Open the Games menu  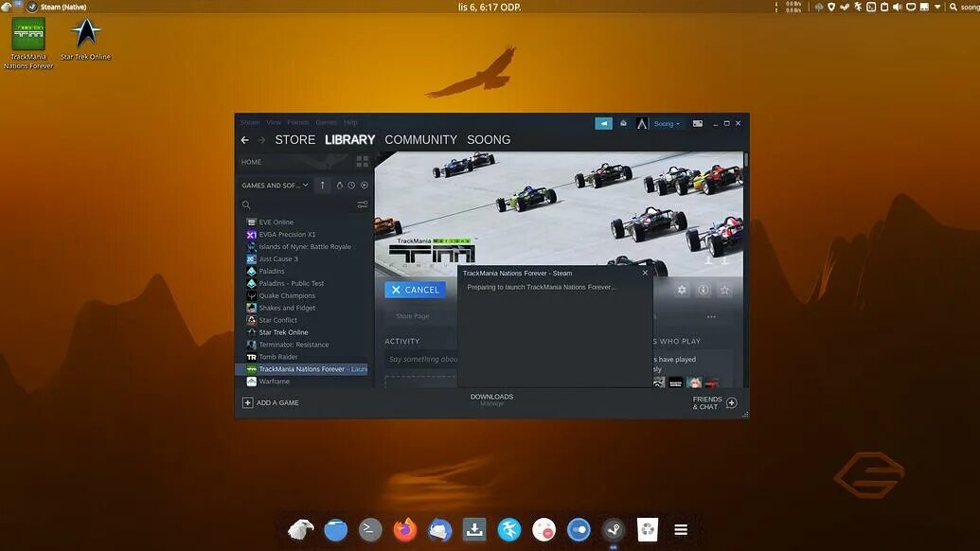[327, 122]
